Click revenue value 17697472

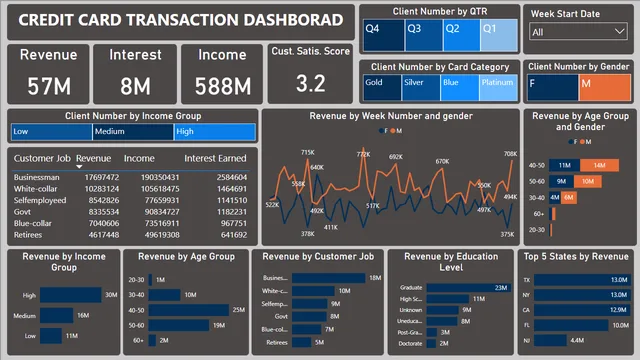coord(102,178)
